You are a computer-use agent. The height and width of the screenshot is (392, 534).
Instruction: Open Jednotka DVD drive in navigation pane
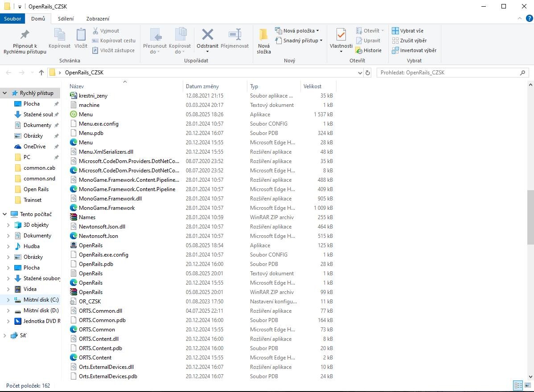tap(37, 321)
